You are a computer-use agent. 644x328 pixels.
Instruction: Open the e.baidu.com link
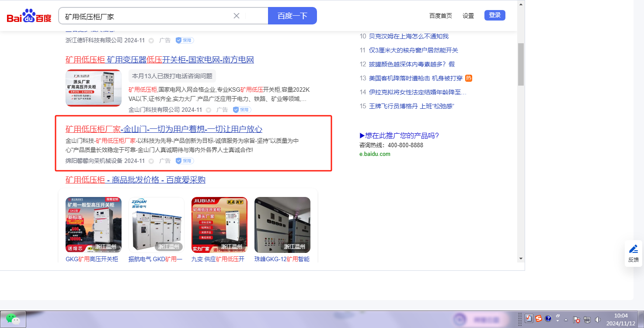tap(375, 154)
